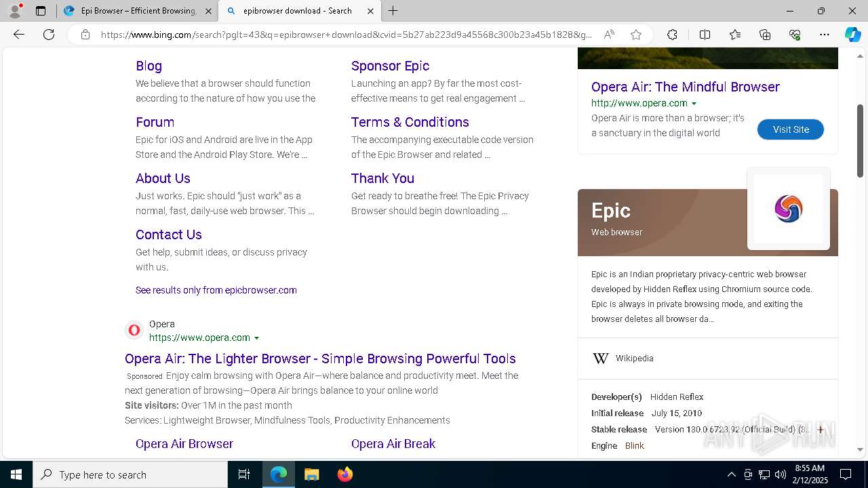Go back to the previous page
This screenshot has height=488, width=868.
coord(19,35)
